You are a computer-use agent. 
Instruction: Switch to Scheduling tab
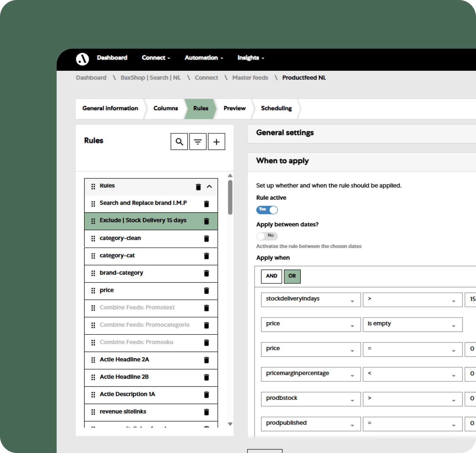pyautogui.click(x=276, y=108)
